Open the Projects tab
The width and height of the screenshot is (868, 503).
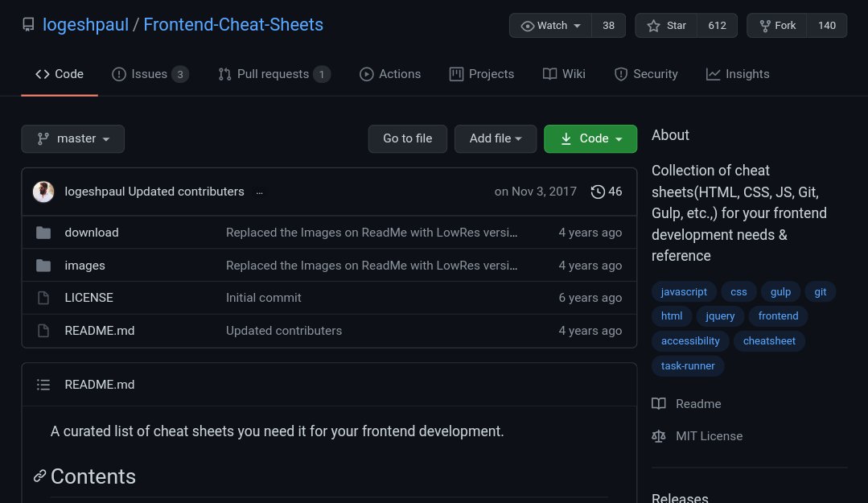482,74
